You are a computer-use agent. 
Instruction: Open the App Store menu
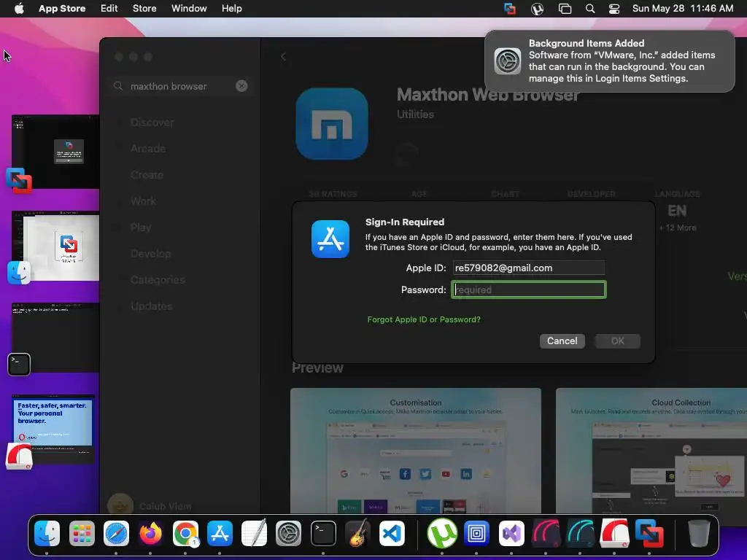[62, 9]
